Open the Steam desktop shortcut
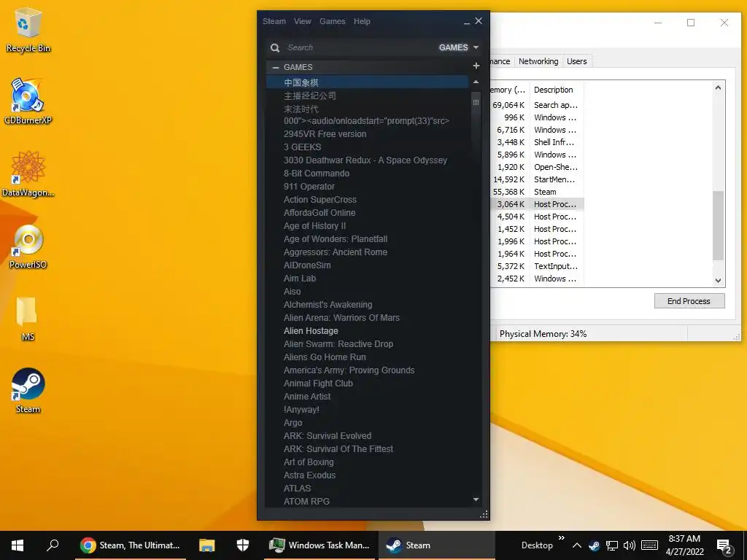Image resolution: width=747 pixels, height=560 pixels. coord(28,391)
